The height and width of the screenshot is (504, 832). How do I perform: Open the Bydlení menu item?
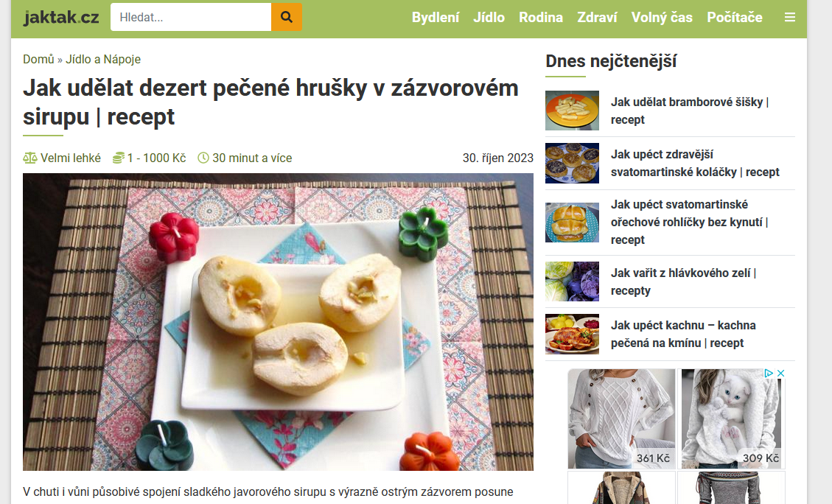click(436, 18)
